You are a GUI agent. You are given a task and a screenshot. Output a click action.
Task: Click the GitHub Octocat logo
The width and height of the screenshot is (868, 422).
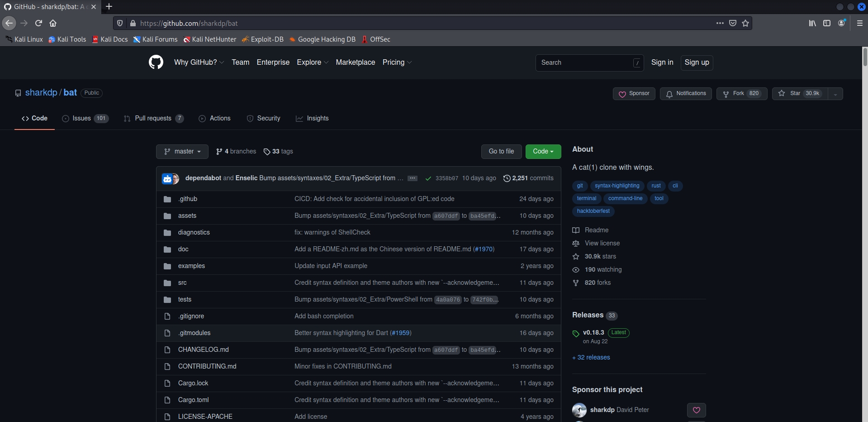pyautogui.click(x=156, y=62)
